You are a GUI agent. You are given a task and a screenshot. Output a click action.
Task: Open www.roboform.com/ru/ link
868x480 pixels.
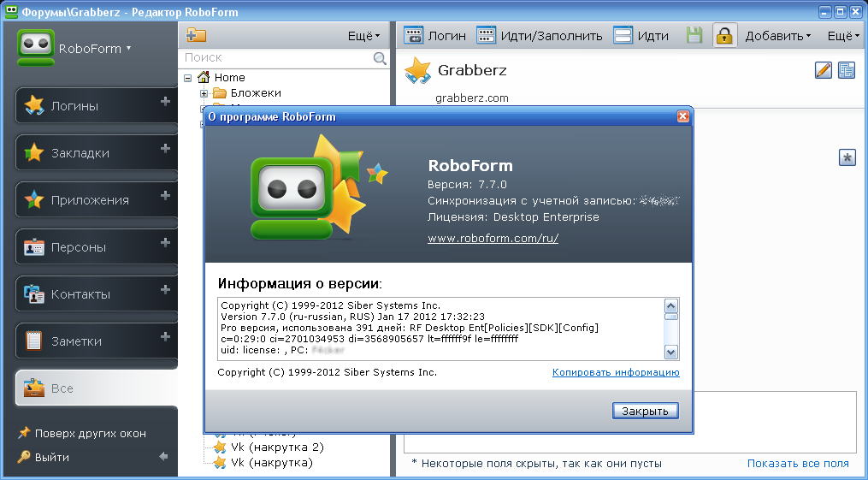tap(493, 238)
